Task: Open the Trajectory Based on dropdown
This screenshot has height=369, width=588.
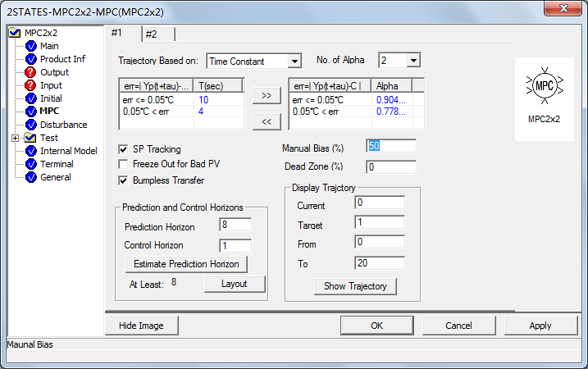Action: coord(294,61)
